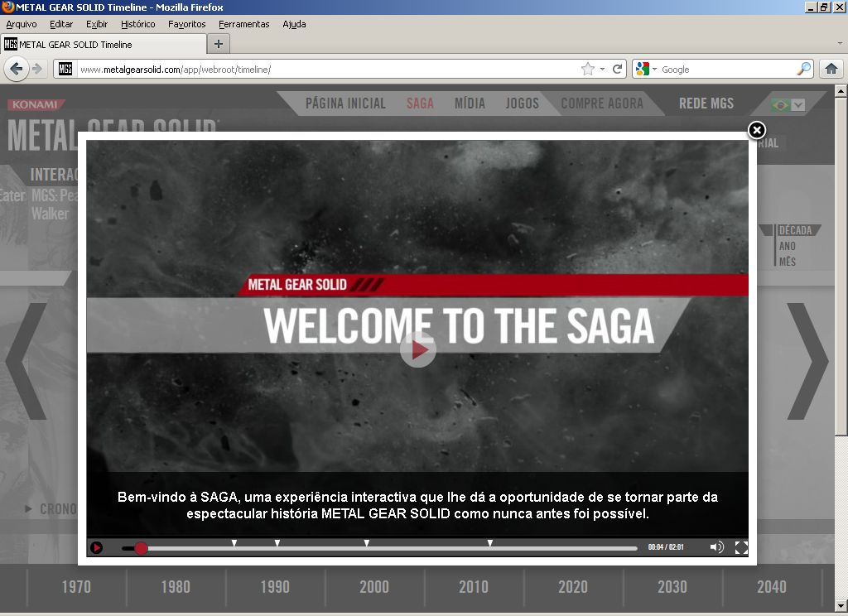
Task: Go to the MÍDIA navigation link
Action: pyautogui.click(x=470, y=103)
